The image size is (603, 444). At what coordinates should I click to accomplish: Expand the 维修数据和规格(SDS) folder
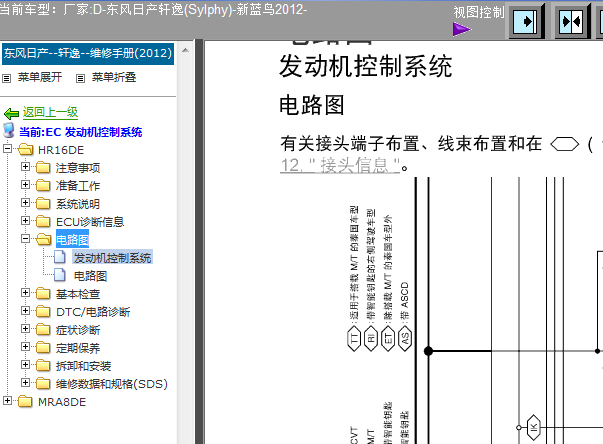pyautogui.click(x=25, y=382)
